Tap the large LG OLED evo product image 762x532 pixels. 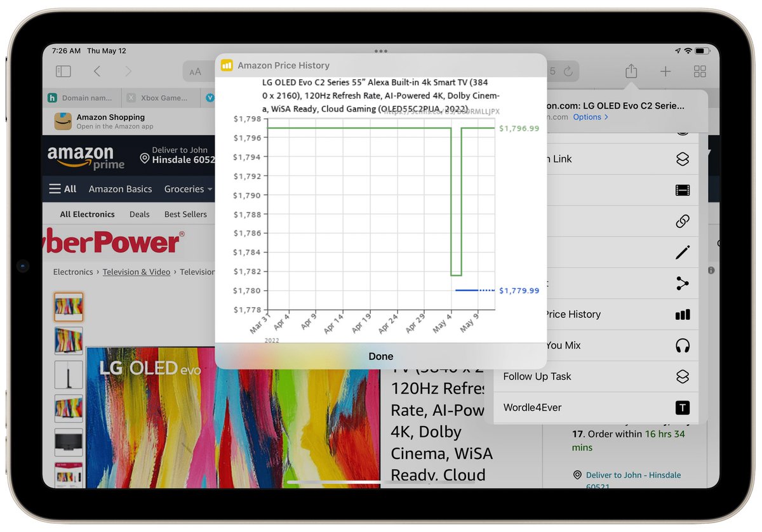pos(234,417)
